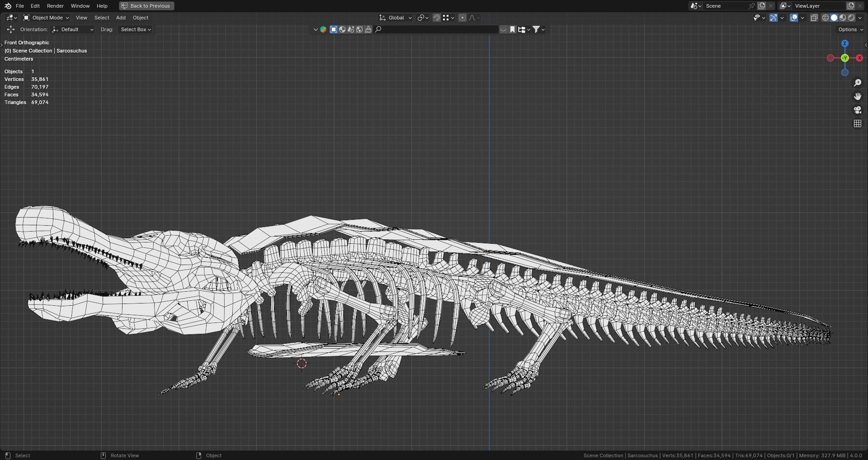
Task: Click the red X axis gizmo
Action: [859, 58]
